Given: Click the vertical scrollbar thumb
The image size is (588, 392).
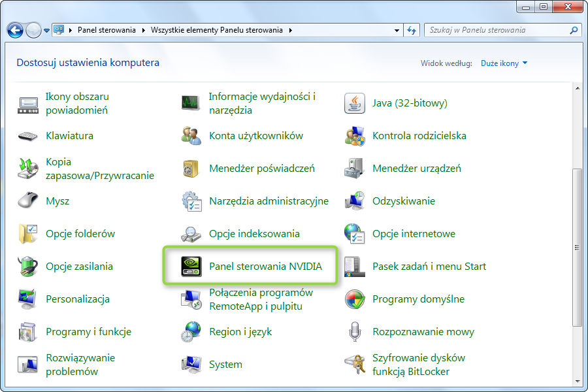Looking at the screenshot, I should point(577,248).
